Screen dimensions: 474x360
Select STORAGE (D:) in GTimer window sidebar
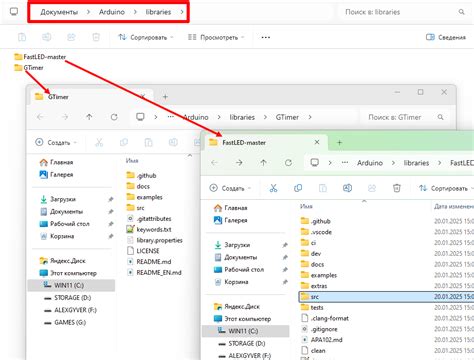pyautogui.click(x=68, y=298)
